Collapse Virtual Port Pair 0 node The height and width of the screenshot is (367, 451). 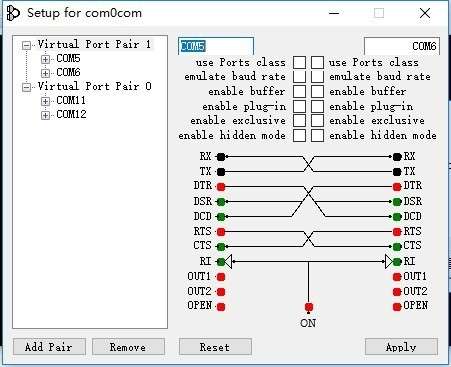pyautogui.click(x=26, y=87)
